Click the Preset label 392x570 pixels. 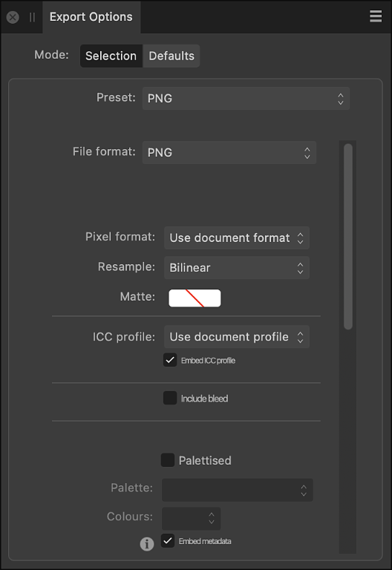click(x=116, y=97)
